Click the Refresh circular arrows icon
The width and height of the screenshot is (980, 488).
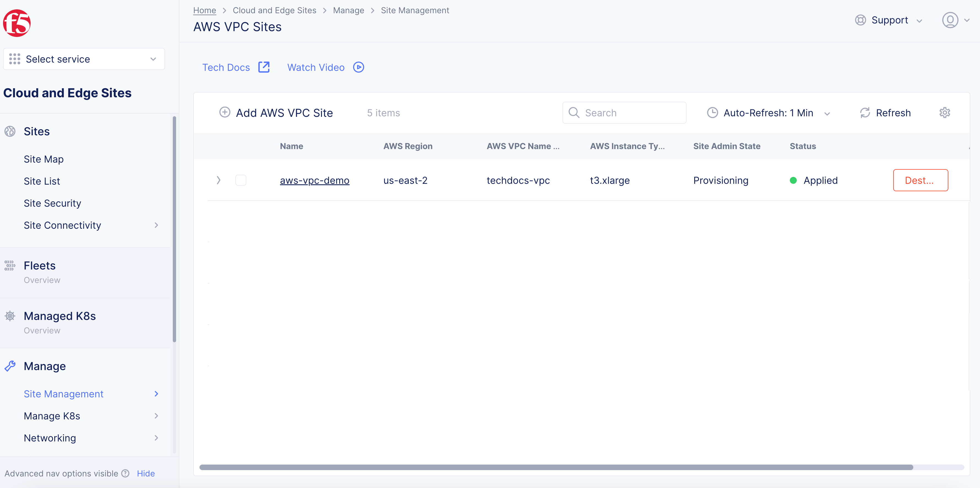tap(865, 113)
